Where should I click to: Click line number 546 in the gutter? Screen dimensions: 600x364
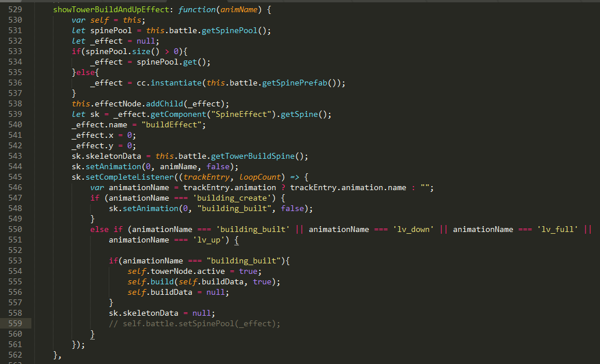(x=15, y=188)
